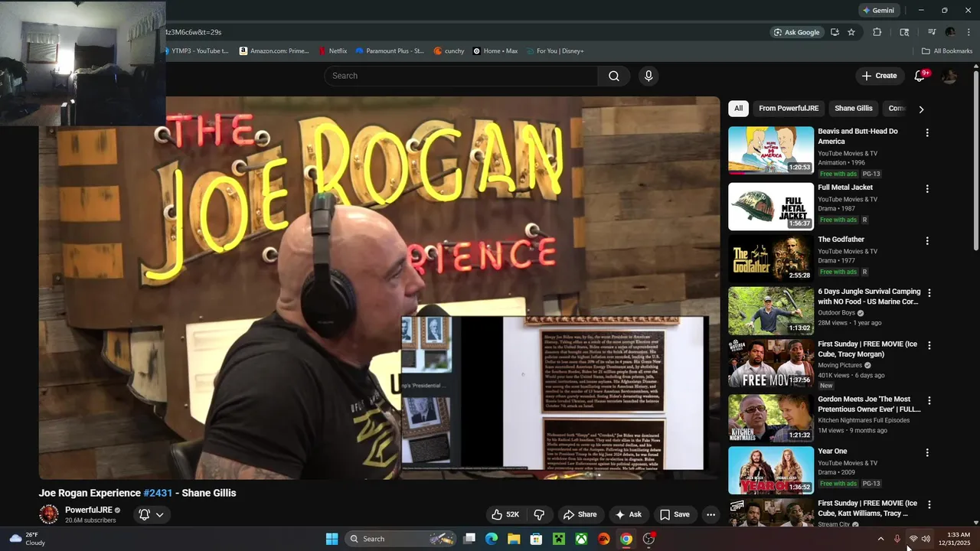Screen dimensions: 980x551
Task: Open Chrome extensions puzzle icon
Action: (x=877, y=32)
